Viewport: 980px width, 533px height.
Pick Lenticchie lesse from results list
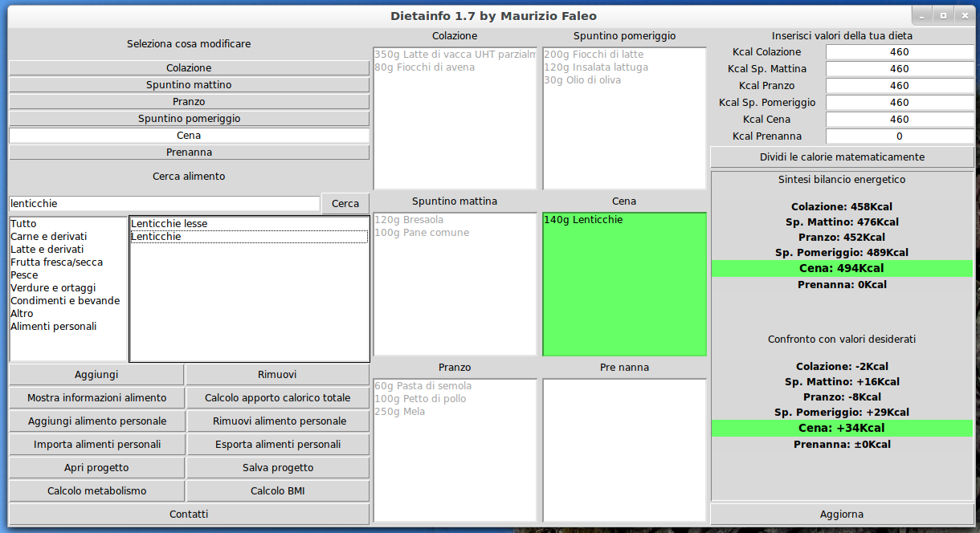[x=174, y=224]
